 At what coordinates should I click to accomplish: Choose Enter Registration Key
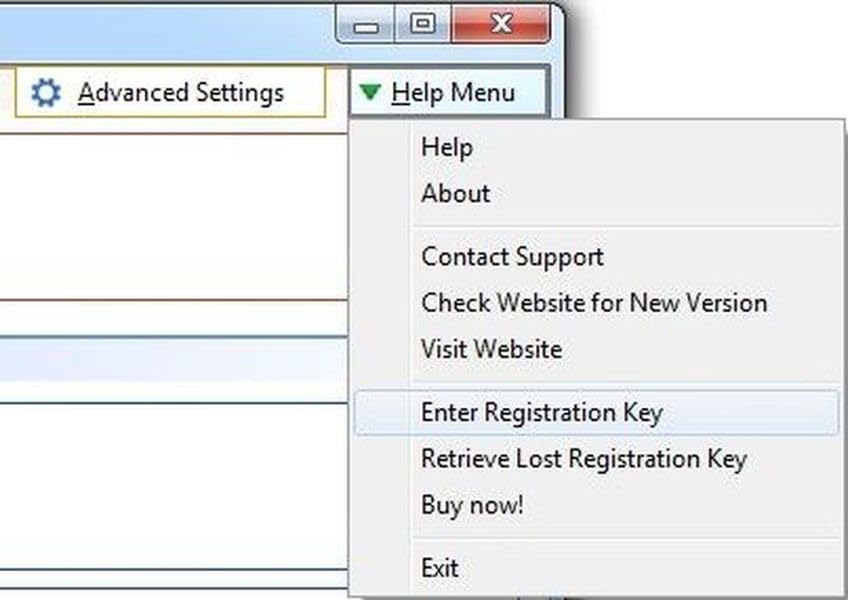(x=541, y=413)
